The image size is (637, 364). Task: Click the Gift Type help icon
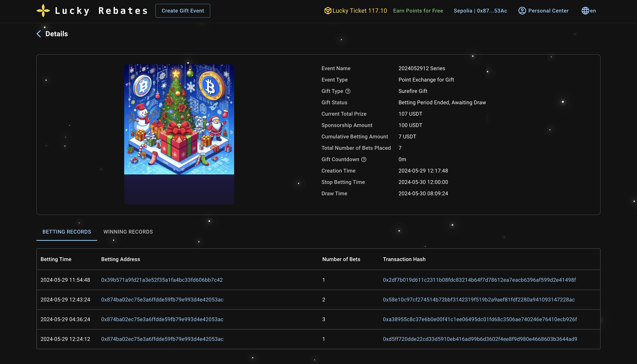[348, 91]
